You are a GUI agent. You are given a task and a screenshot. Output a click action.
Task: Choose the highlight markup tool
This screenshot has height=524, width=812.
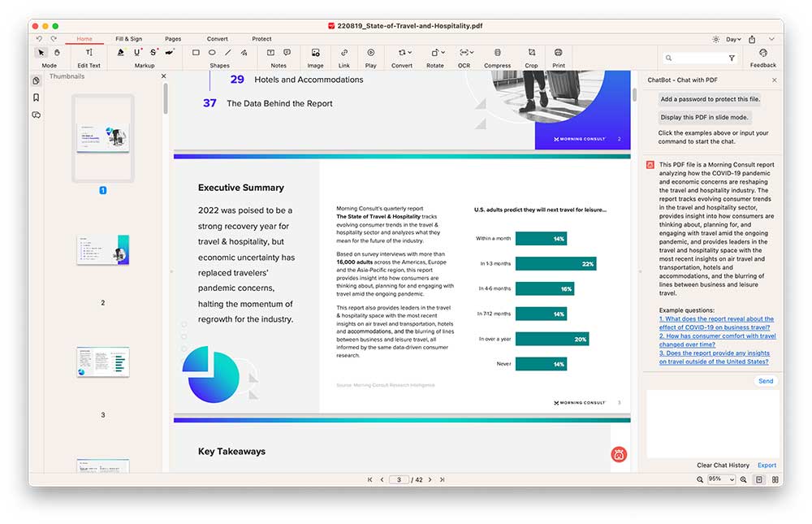point(121,52)
